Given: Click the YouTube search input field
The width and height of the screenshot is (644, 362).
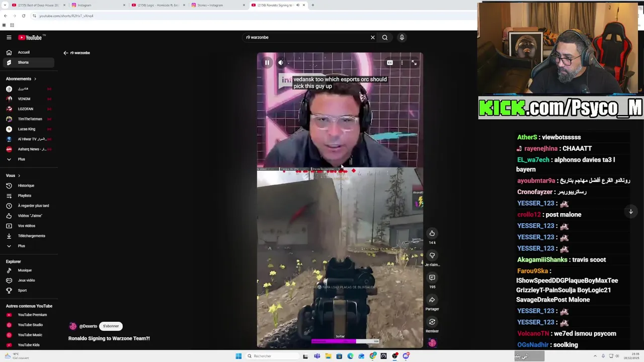Looking at the screenshot, I should 307,37.
